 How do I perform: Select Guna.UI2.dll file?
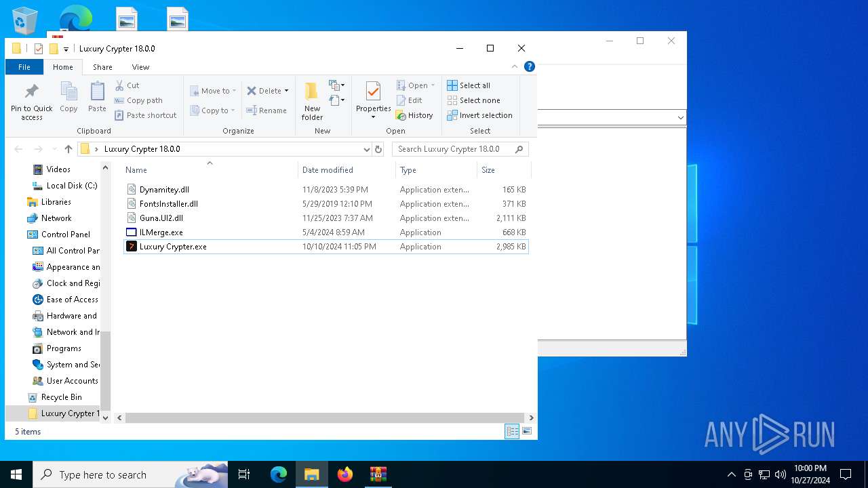[161, 218]
